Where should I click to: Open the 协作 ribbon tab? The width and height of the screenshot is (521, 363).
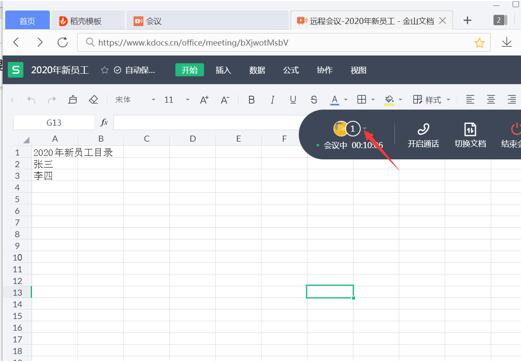[x=324, y=70]
